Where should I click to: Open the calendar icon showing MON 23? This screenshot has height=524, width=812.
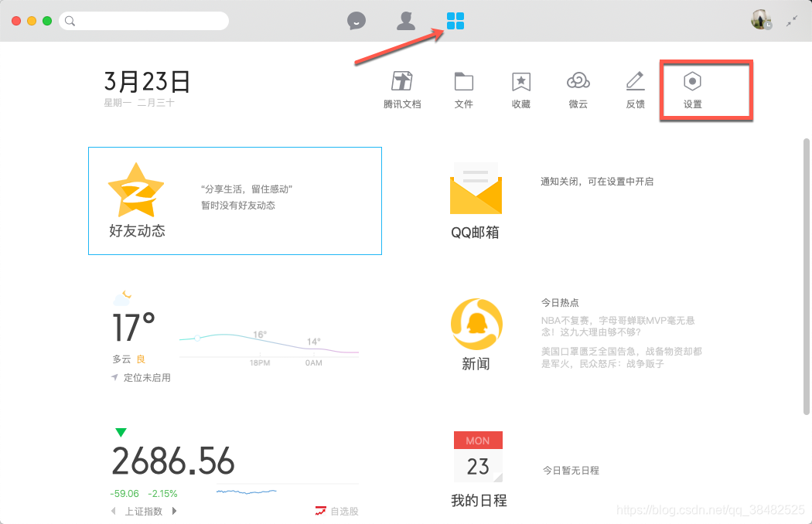(478, 457)
